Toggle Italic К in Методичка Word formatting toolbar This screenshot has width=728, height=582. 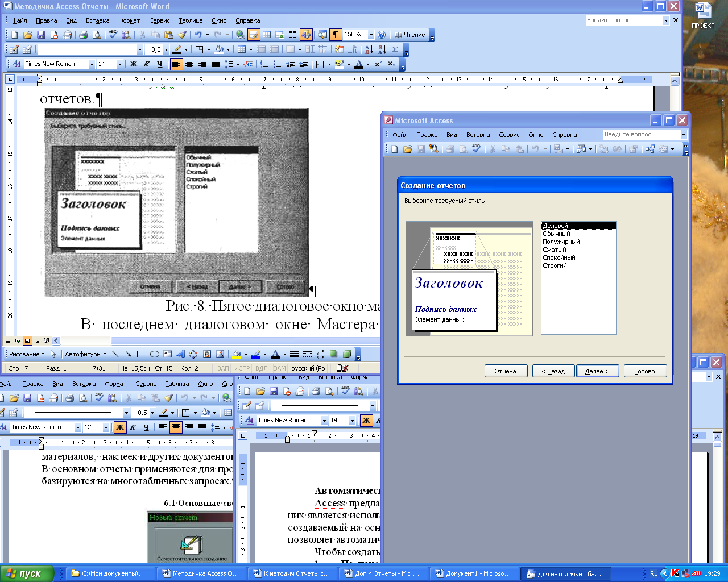147,64
